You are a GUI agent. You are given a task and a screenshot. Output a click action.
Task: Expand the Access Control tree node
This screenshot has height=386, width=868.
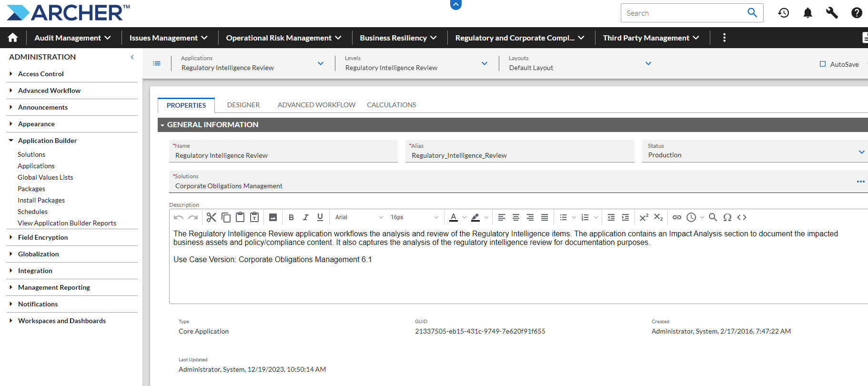(11, 74)
